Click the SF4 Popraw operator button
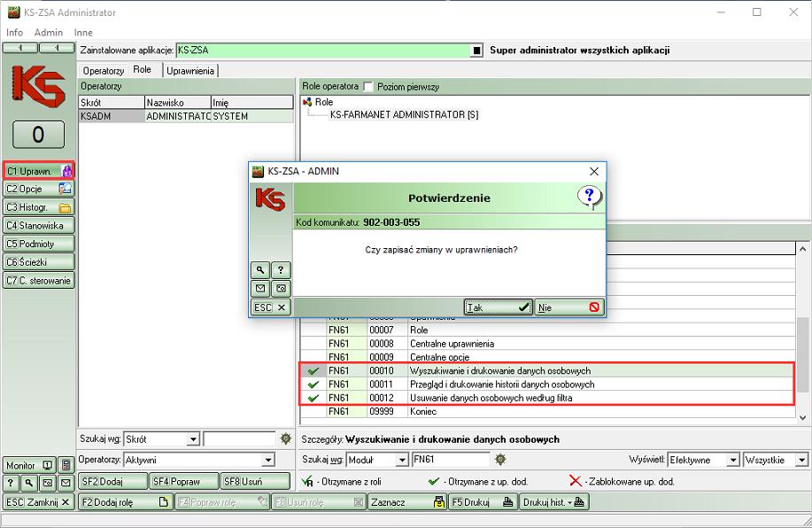Viewport: 812px width, 528px height. coord(184,481)
